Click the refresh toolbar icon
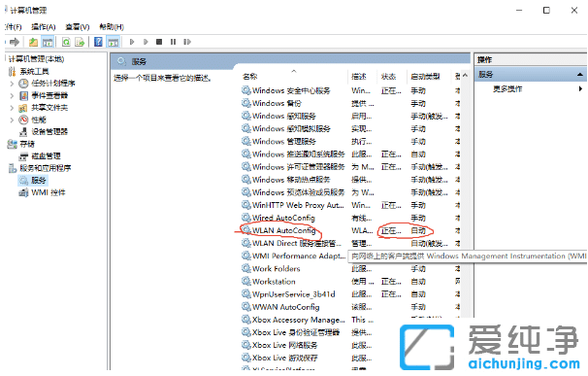Screen dimensions: 588x376 [66, 42]
